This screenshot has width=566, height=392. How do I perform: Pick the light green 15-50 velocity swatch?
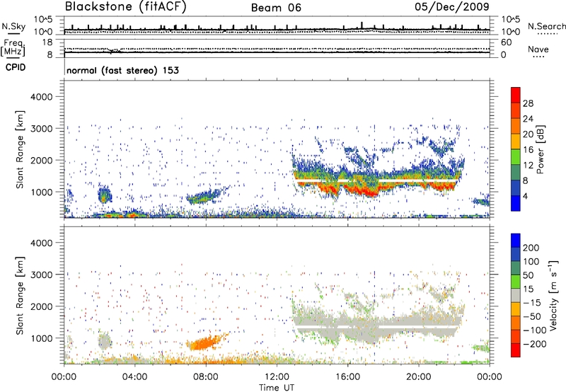516,282
